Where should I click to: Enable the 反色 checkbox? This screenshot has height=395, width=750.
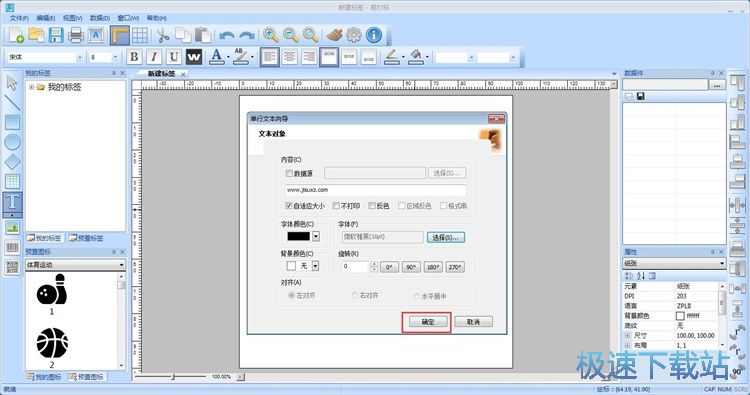[372, 206]
